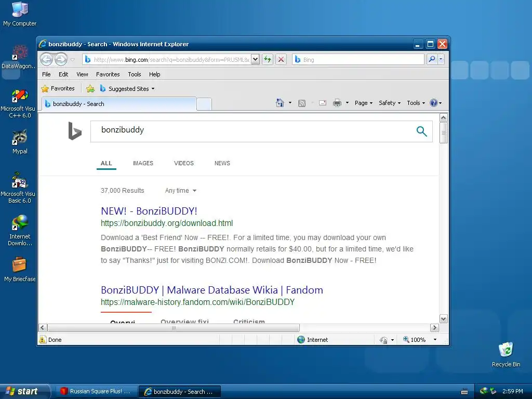Screen dimensions: 532x399
Task: Go forward with the IE Forward arrow
Action: click(61, 59)
